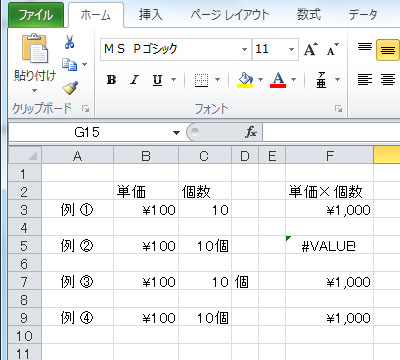Click into the formula bar input
The image size is (400, 360).
(331, 132)
